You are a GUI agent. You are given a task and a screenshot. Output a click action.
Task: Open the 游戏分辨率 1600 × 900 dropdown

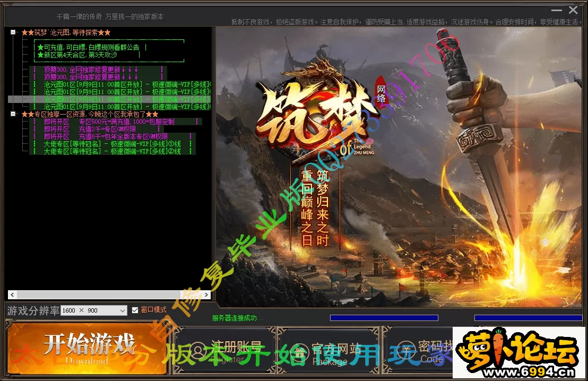click(x=94, y=310)
